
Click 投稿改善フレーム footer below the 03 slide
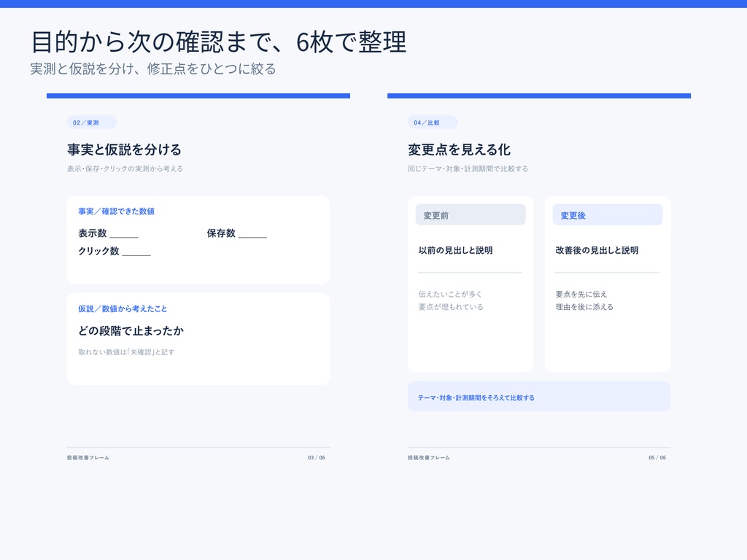88,458
